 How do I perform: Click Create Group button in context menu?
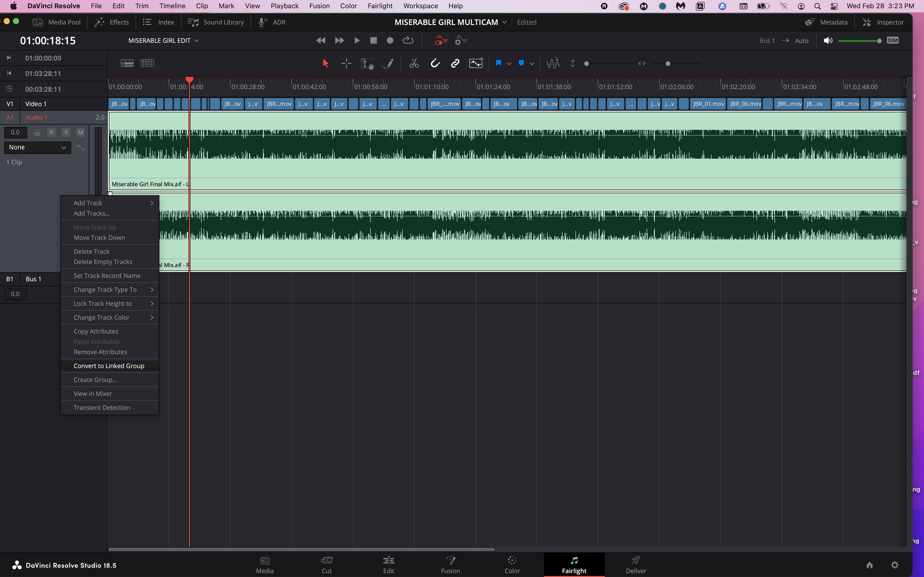click(x=95, y=380)
